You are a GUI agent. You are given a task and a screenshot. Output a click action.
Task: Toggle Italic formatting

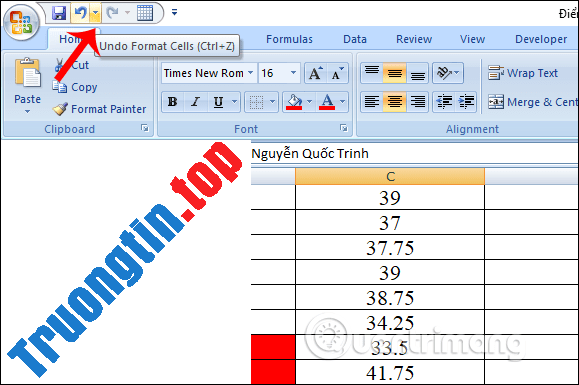coord(195,102)
